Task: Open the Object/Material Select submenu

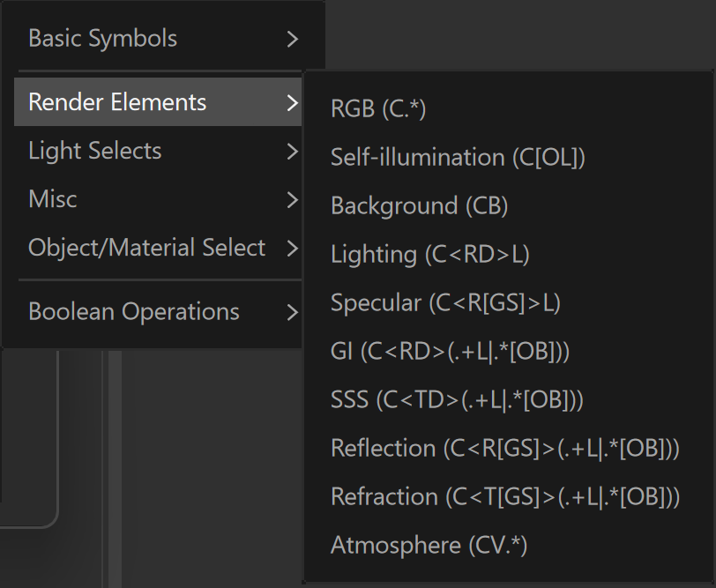Action: (158, 248)
